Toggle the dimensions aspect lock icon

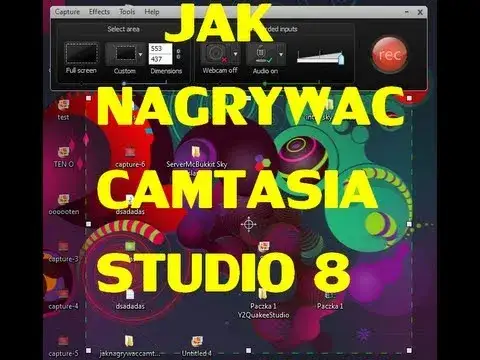click(x=178, y=54)
